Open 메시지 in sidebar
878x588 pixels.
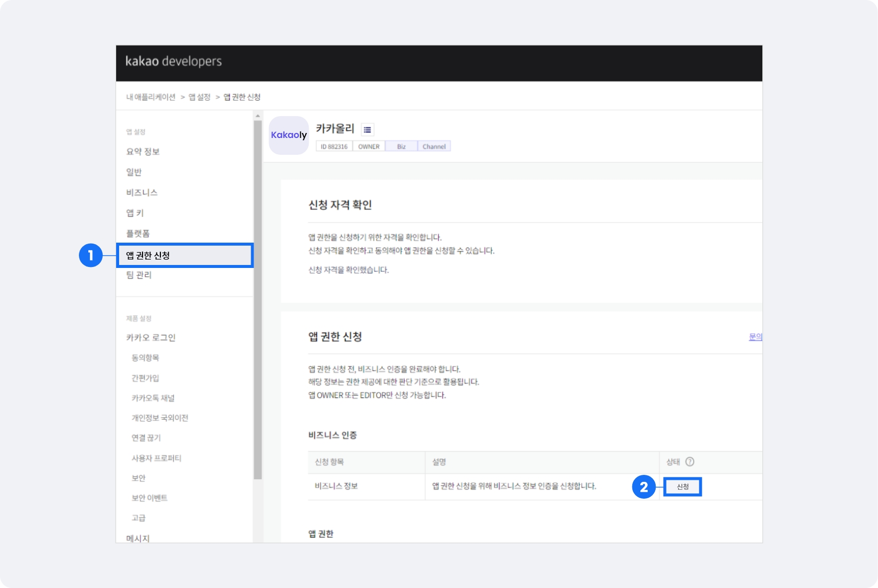pyautogui.click(x=138, y=538)
